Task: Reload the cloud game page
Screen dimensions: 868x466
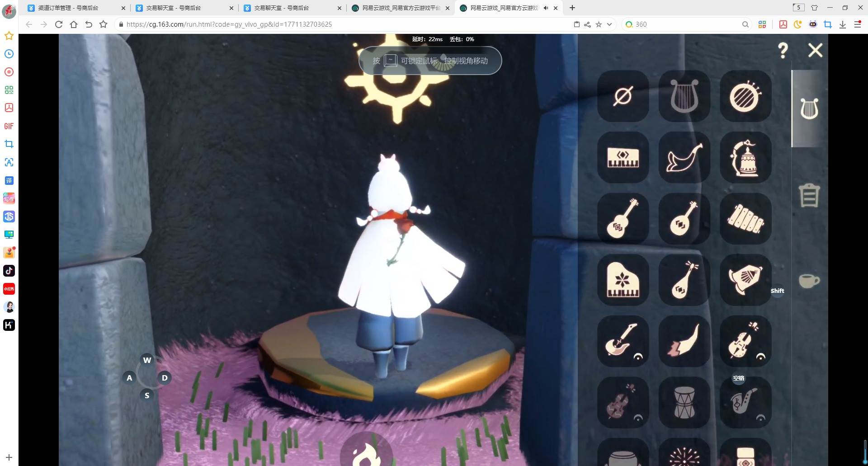Action: 59,24
